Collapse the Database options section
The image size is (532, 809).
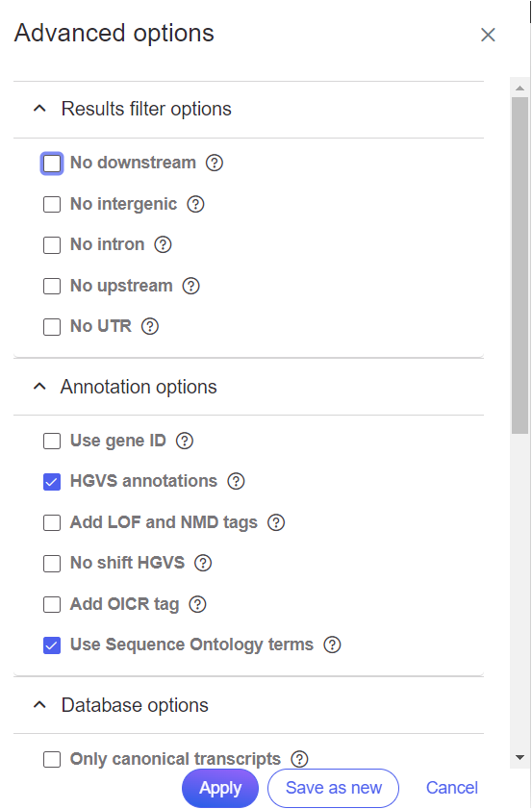[x=39, y=705]
